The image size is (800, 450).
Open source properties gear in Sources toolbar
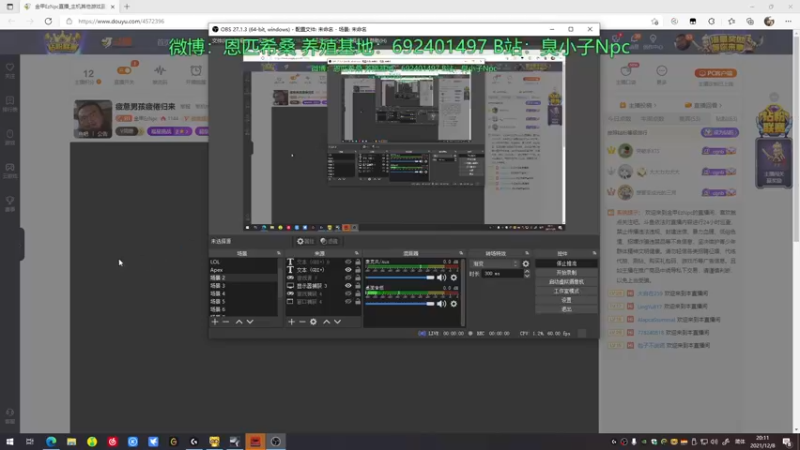pyautogui.click(x=313, y=322)
